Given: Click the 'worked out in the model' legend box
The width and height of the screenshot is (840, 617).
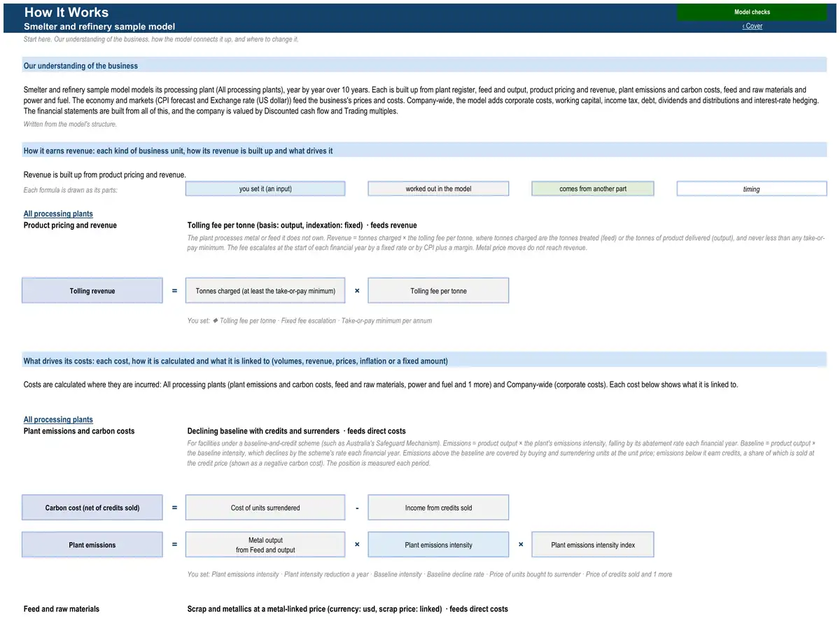Looking at the screenshot, I should (438, 189).
